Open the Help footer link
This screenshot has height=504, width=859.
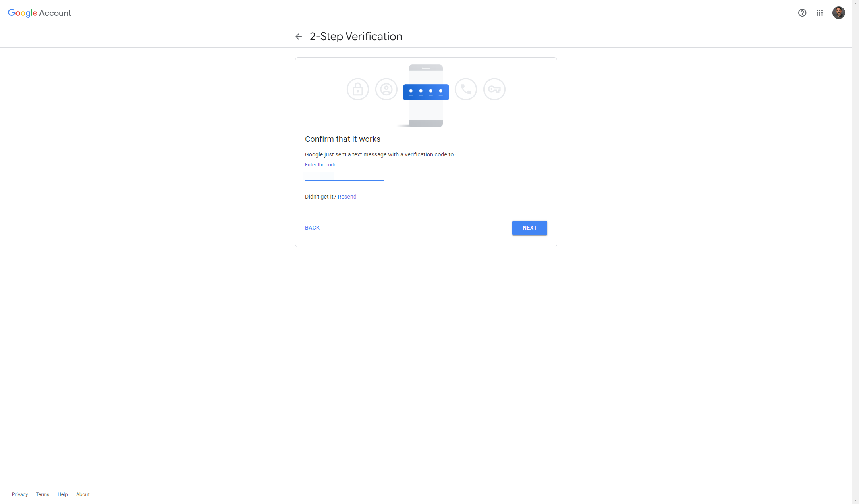click(x=63, y=494)
